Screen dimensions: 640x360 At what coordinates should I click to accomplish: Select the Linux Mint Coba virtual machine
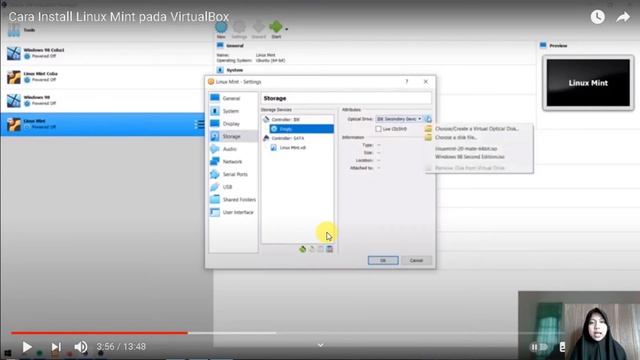click(x=106, y=77)
